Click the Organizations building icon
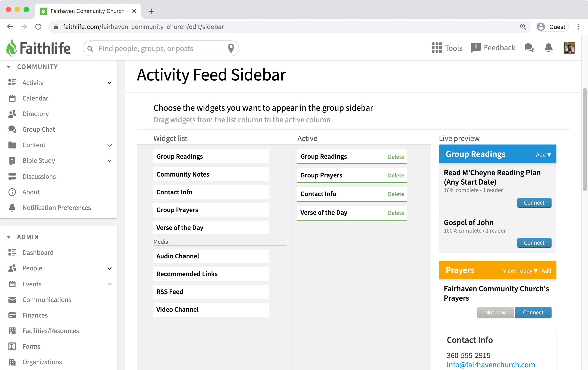 coord(12,362)
